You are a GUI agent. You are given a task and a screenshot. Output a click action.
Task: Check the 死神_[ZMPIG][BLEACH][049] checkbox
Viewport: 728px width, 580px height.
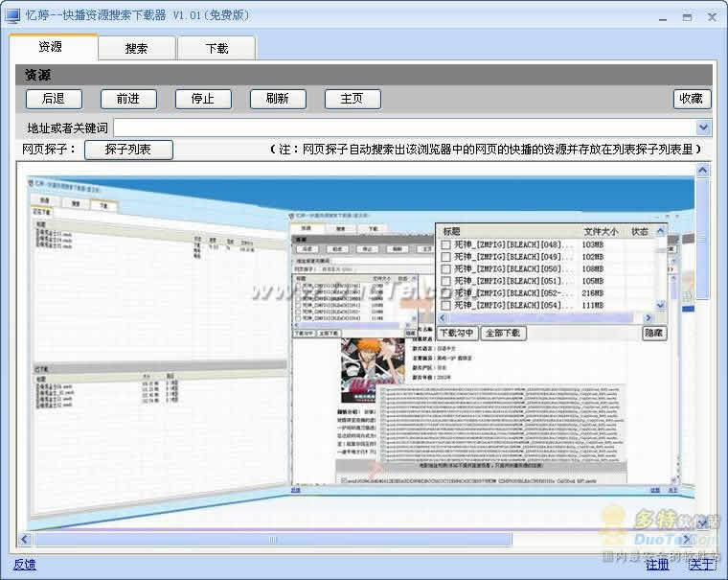pos(445,257)
